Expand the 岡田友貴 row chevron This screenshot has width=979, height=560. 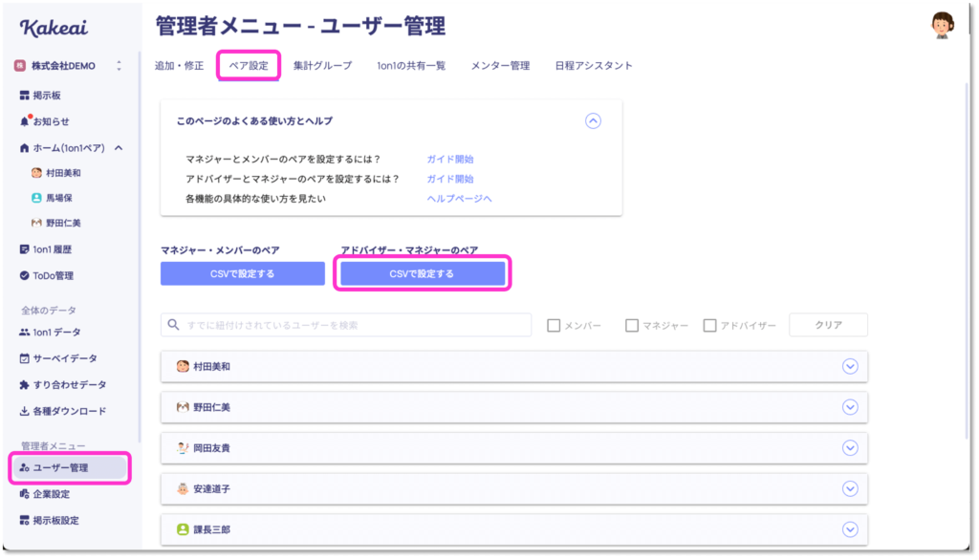point(850,447)
